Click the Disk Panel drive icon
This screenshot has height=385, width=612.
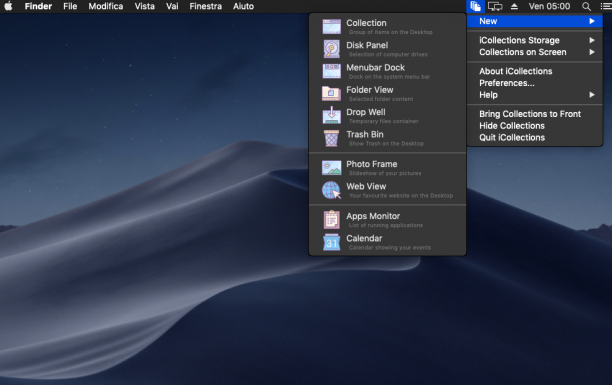[x=331, y=49]
